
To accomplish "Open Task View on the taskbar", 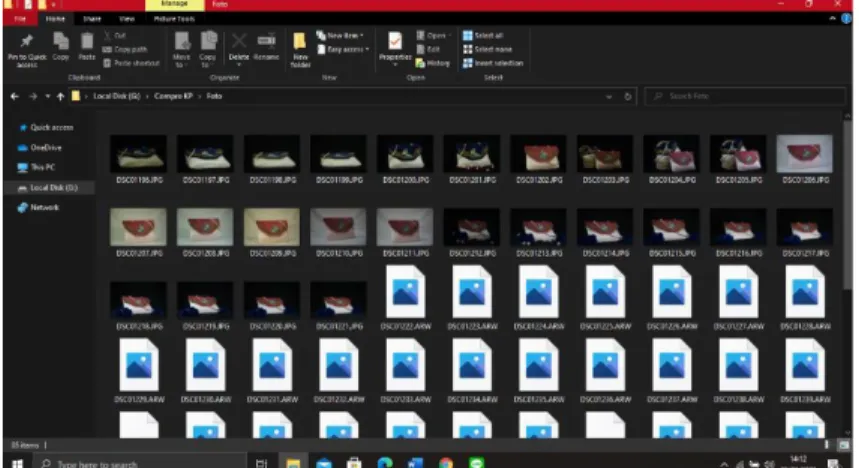I will [262, 464].
